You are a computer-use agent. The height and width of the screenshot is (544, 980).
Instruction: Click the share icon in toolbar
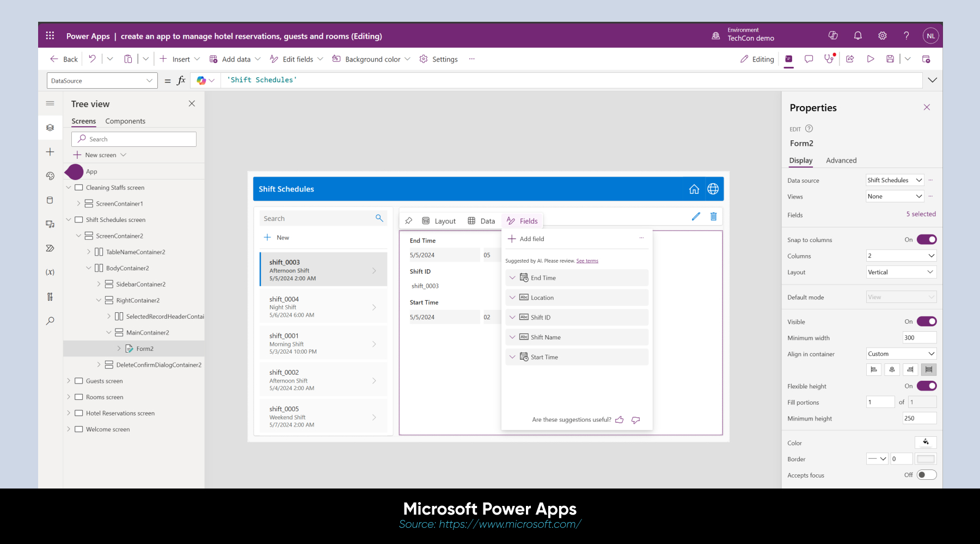pyautogui.click(x=850, y=59)
